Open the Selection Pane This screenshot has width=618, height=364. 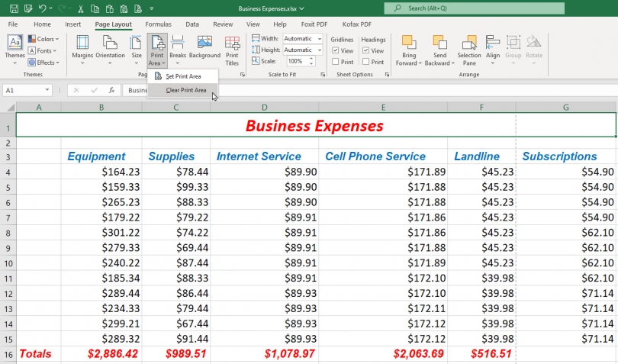[469, 50]
